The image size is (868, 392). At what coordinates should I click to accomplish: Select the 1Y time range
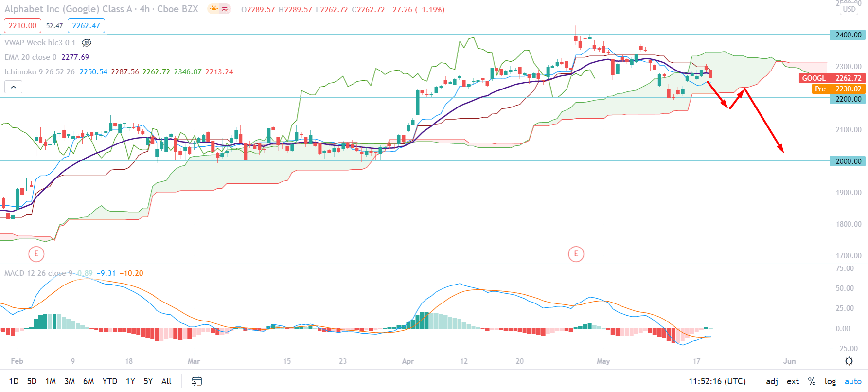pos(130,381)
